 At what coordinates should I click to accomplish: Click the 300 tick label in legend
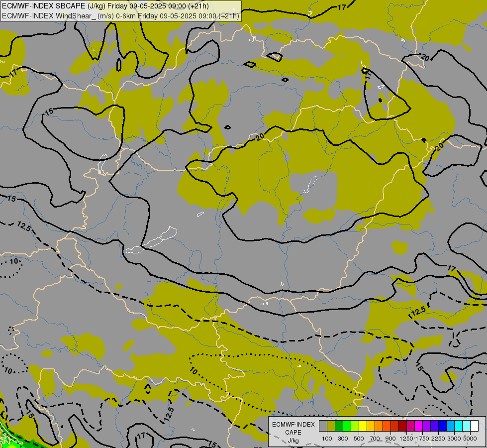343,439
